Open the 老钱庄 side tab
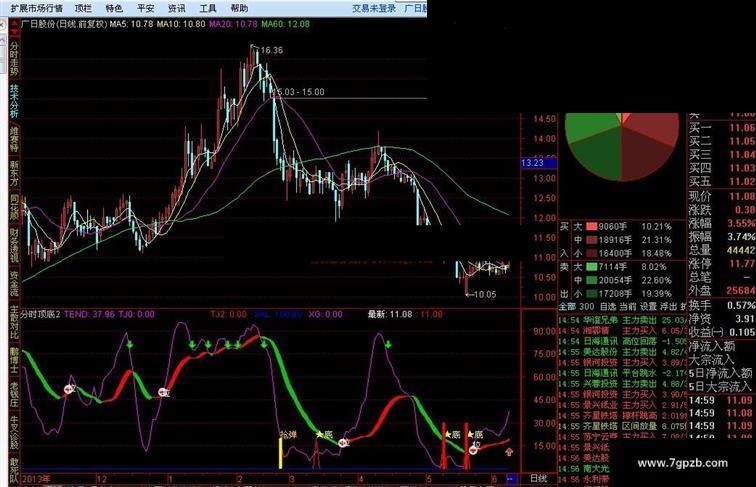This screenshot has height=487, width=756. pyautogui.click(x=14, y=394)
